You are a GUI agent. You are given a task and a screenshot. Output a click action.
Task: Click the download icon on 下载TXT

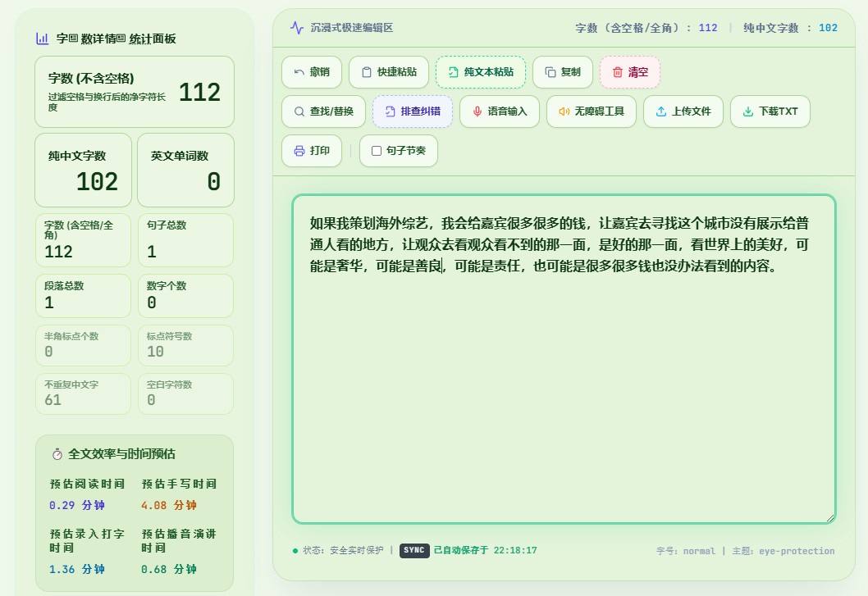(748, 111)
